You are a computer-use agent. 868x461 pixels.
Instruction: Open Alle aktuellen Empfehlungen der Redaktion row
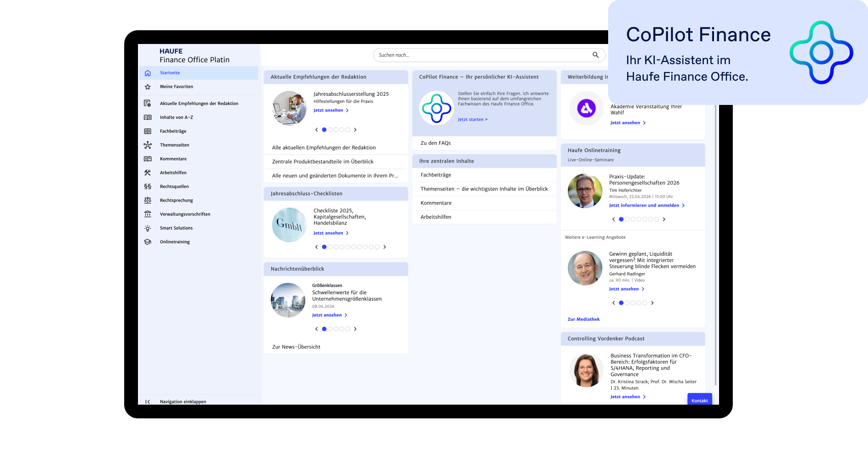pyautogui.click(x=336, y=148)
